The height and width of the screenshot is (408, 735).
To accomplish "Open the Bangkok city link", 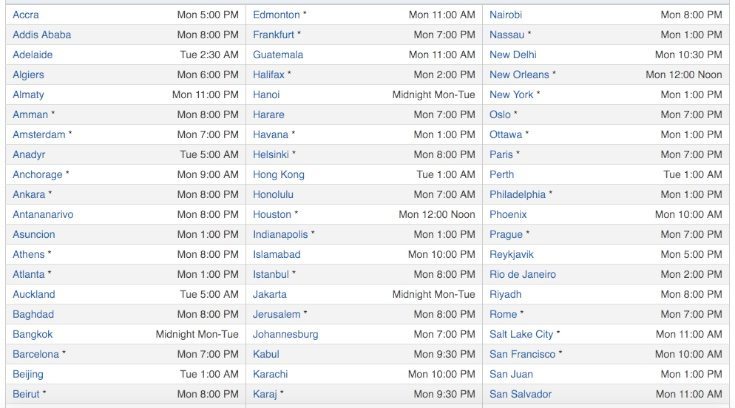I will click(x=32, y=334).
